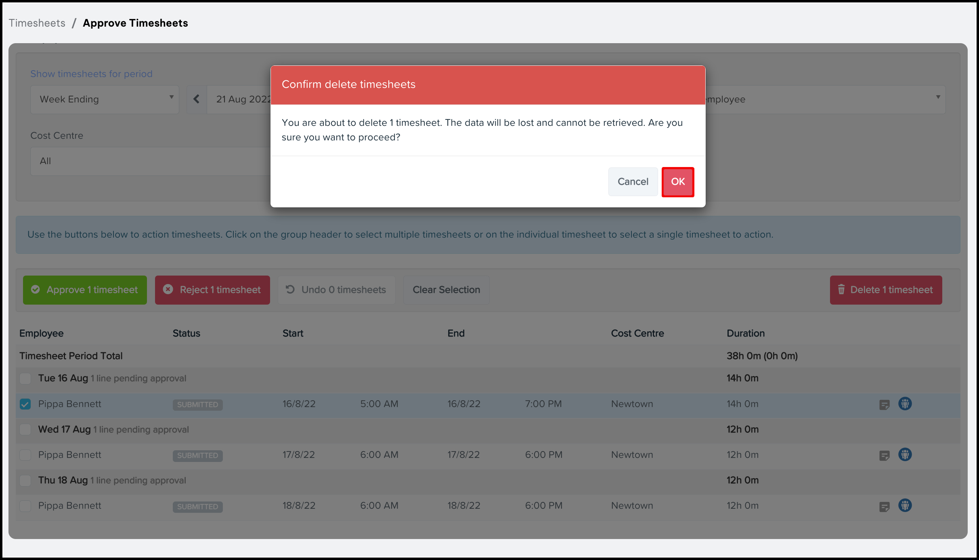Click the note icon on the 16/8/22 row

[x=884, y=405]
